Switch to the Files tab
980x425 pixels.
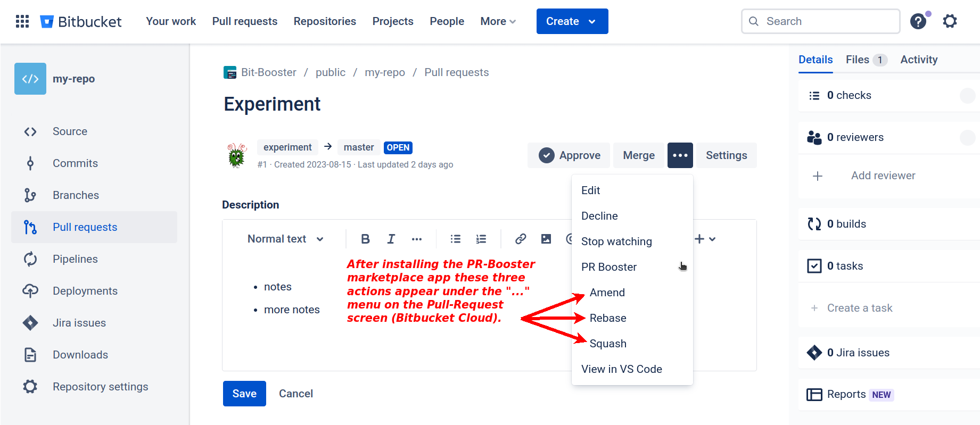(x=867, y=60)
